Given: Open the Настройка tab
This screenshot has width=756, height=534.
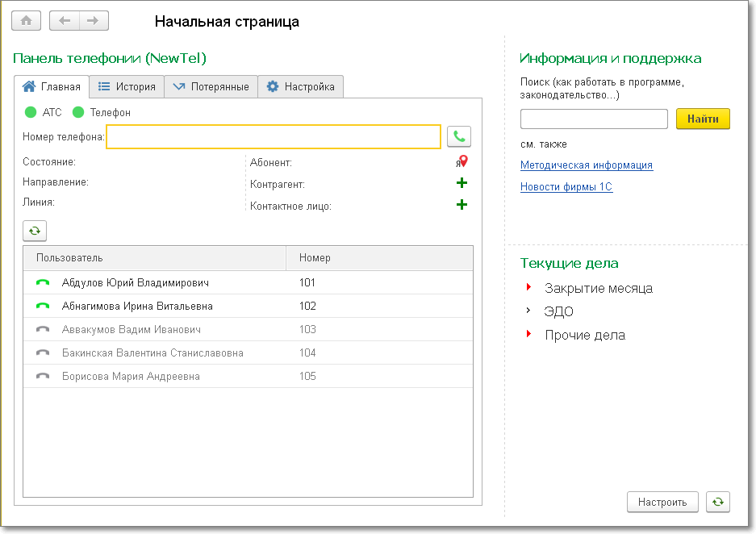Looking at the screenshot, I should pos(301,86).
